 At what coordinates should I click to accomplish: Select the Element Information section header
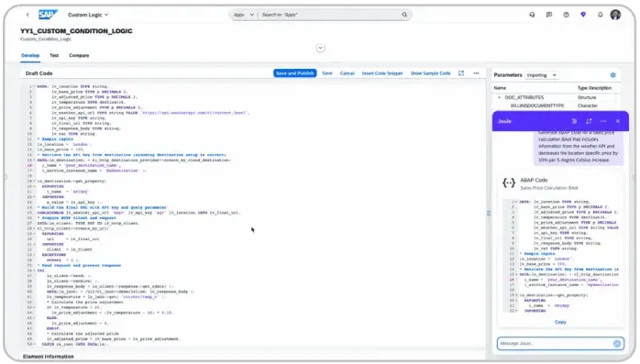pos(49,357)
